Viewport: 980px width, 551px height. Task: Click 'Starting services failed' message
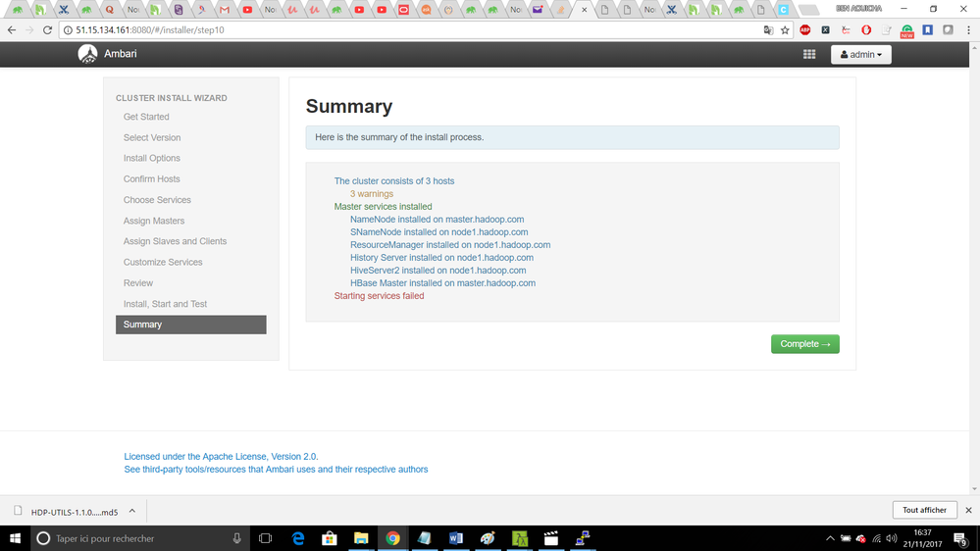pos(379,296)
